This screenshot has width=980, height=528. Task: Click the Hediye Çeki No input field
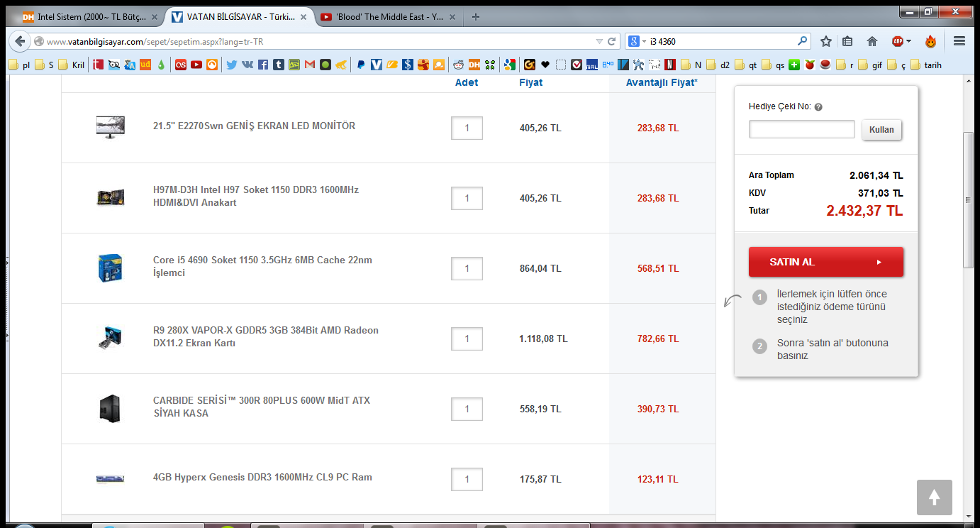pos(802,129)
